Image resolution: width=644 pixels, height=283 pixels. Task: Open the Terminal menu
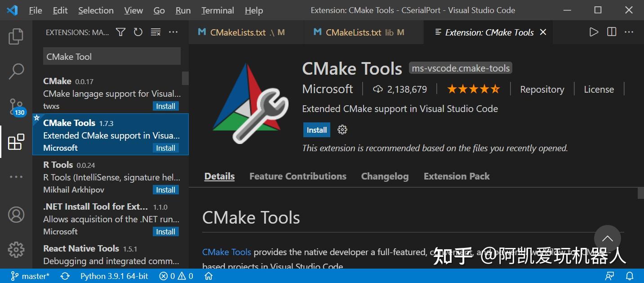coord(217,10)
